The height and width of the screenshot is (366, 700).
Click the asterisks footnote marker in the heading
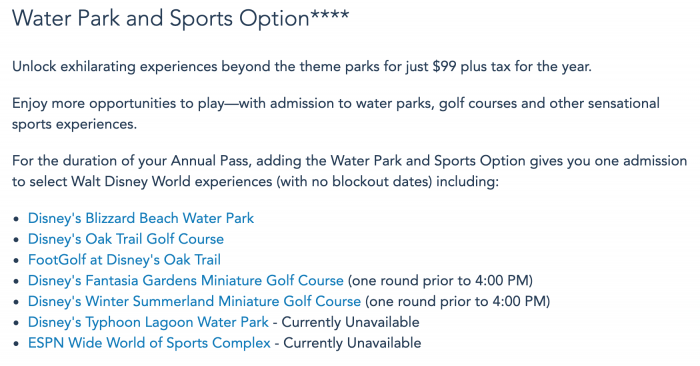coord(329,15)
